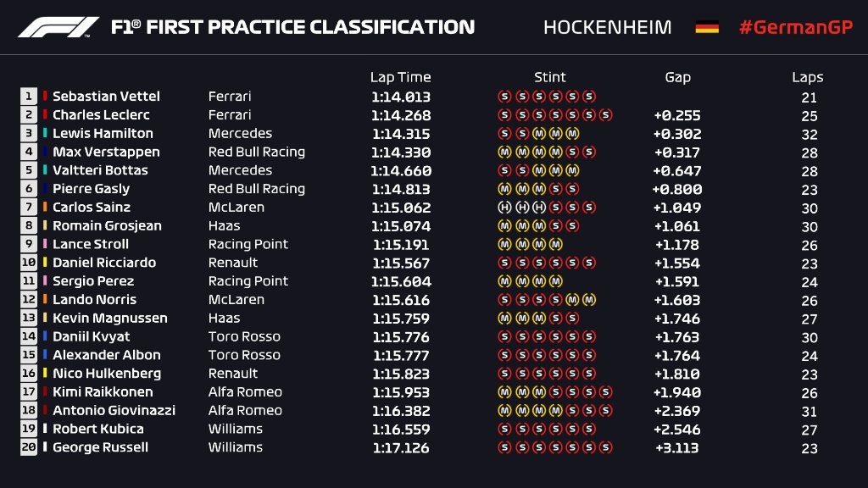
Task: Click the first hard tyre icon in Sainz's stint
Action: tap(504, 208)
